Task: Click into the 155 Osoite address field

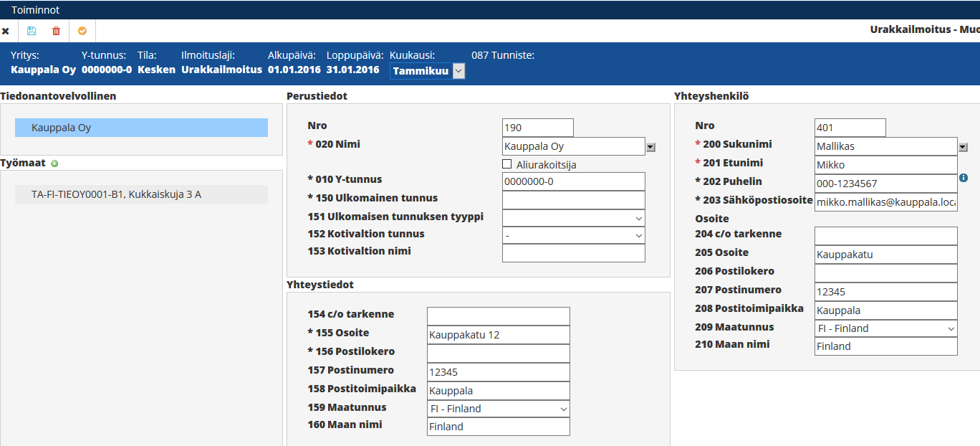Action: point(498,335)
